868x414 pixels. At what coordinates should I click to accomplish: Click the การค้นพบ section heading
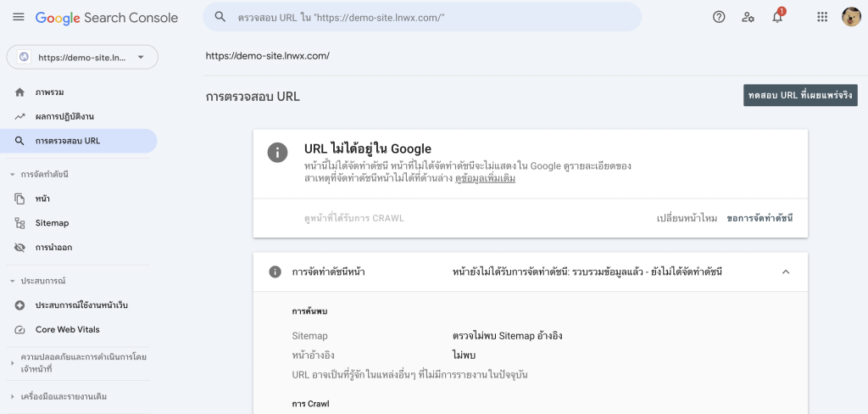(309, 311)
